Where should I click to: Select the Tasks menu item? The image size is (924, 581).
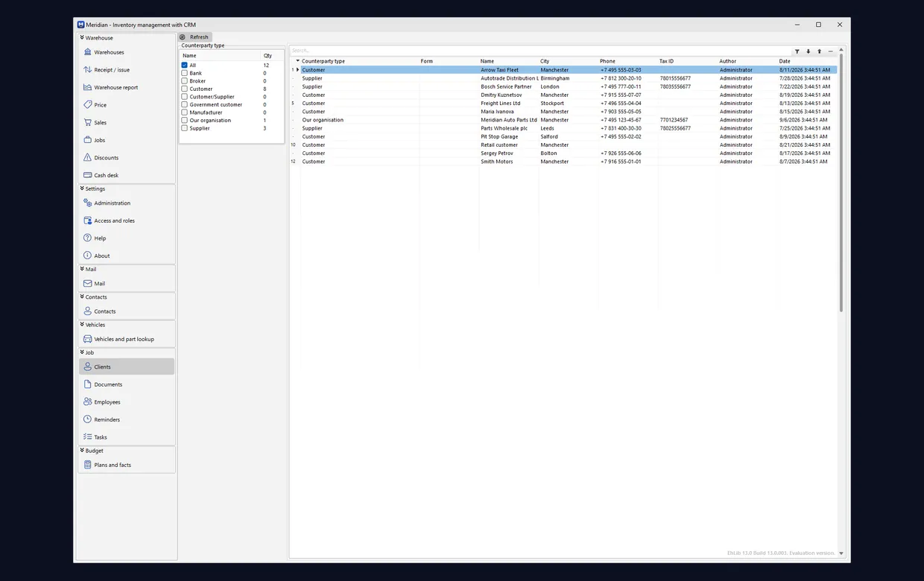pyautogui.click(x=127, y=437)
